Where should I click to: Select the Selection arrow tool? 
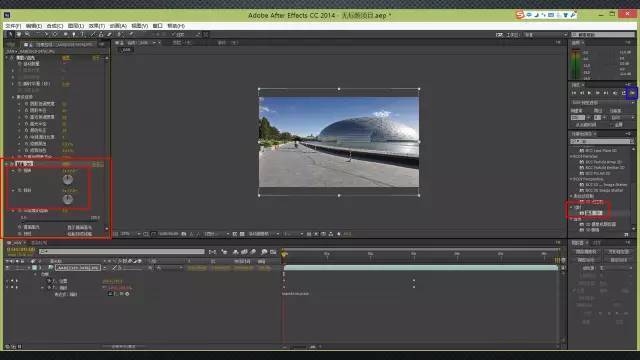(x=11, y=35)
